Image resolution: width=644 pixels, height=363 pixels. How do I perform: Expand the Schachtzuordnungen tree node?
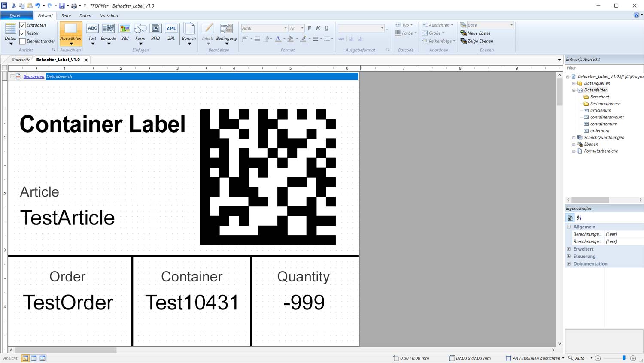(574, 138)
